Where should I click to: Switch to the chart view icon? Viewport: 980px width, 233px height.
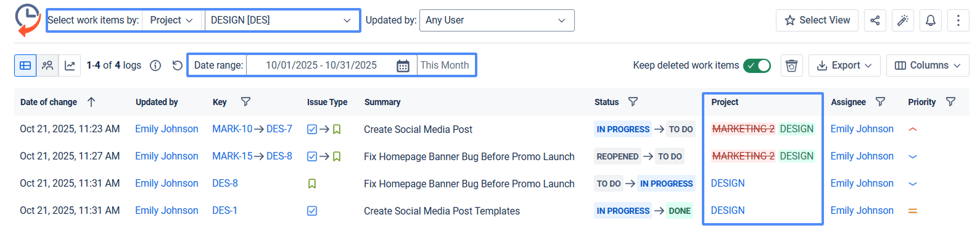coord(70,65)
